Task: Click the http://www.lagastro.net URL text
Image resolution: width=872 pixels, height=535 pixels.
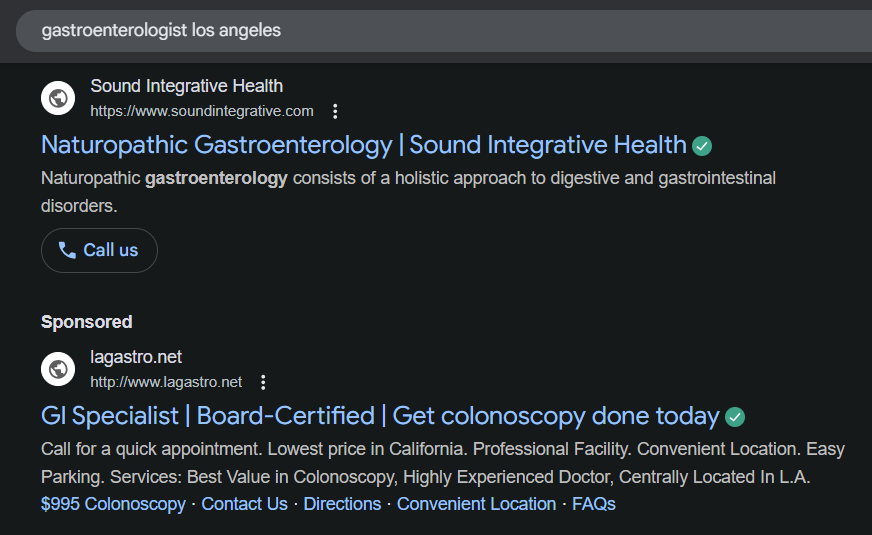Action: coord(166,382)
